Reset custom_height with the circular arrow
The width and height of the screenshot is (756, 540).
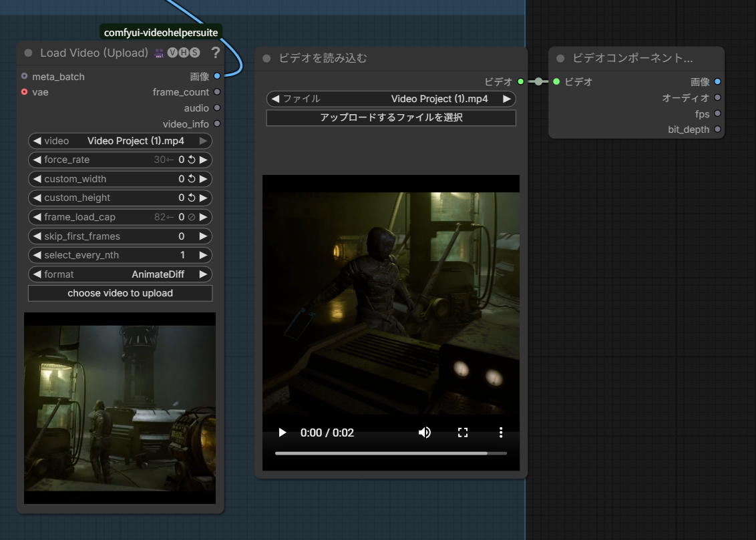click(x=192, y=198)
